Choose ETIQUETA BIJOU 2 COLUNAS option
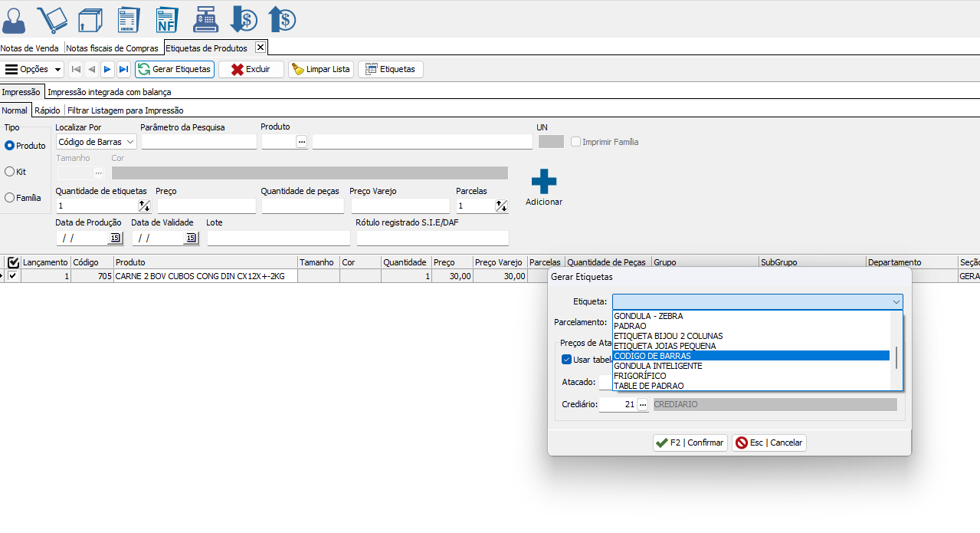Image resolution: width=980 pixels, height=533 pixels. point(751,336)
